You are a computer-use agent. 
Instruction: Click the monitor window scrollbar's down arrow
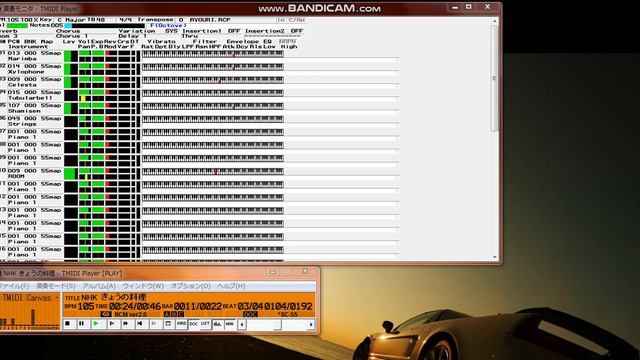(x=495, y=257)
